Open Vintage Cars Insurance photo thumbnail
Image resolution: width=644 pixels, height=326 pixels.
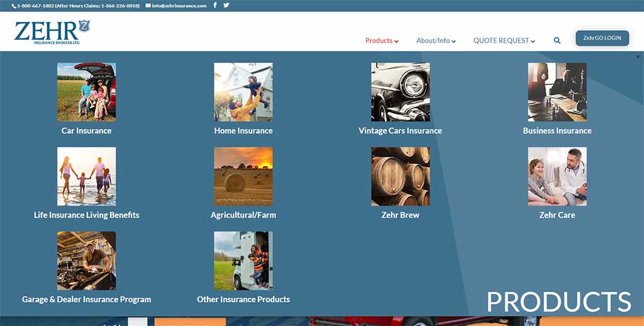pos(401,92)
